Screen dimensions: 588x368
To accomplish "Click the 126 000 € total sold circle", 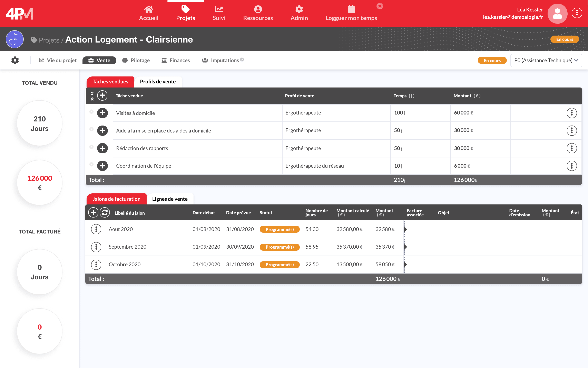I will (x=40, y=183).
